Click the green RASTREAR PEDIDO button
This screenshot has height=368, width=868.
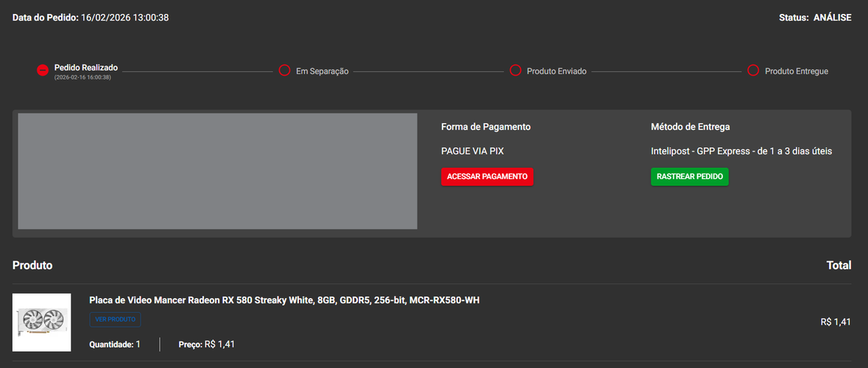pos(690,177)
